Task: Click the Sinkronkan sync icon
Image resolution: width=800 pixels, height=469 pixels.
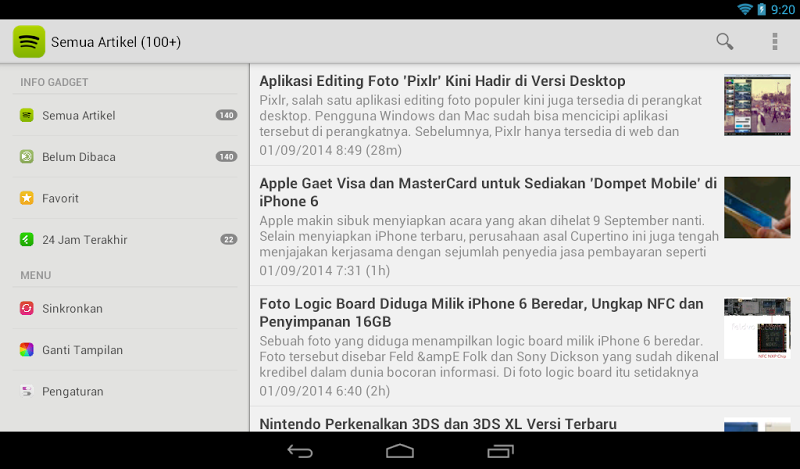Action: coord(27,308)
